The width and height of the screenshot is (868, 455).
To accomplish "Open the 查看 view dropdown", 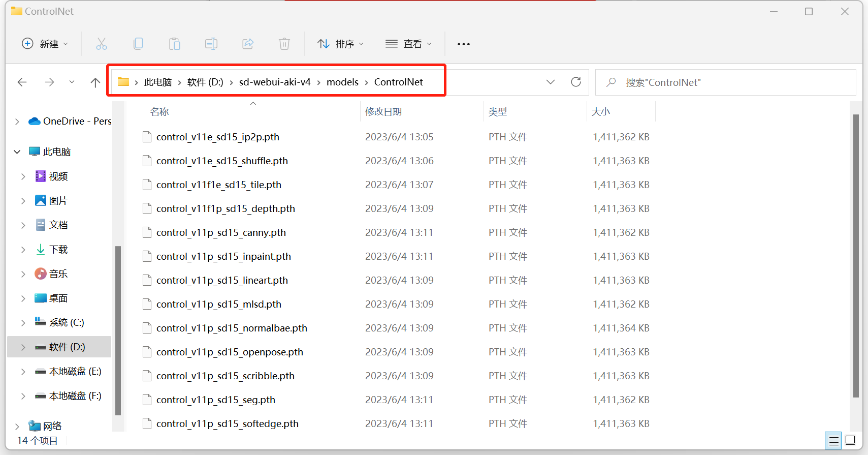I will (408, 44).
